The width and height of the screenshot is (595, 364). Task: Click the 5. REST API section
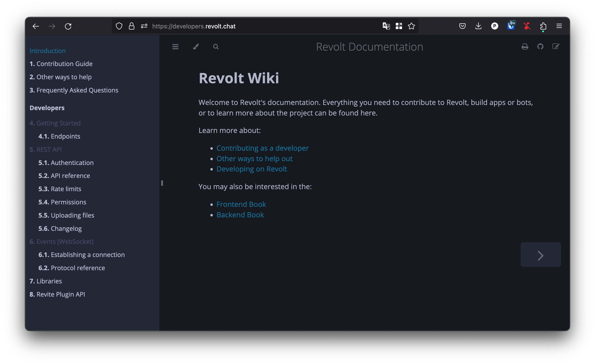[45, 150]
